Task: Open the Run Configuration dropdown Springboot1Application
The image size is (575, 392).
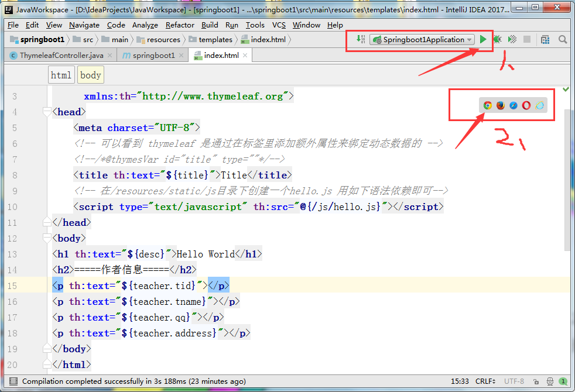Action: (x=422, y=40)
